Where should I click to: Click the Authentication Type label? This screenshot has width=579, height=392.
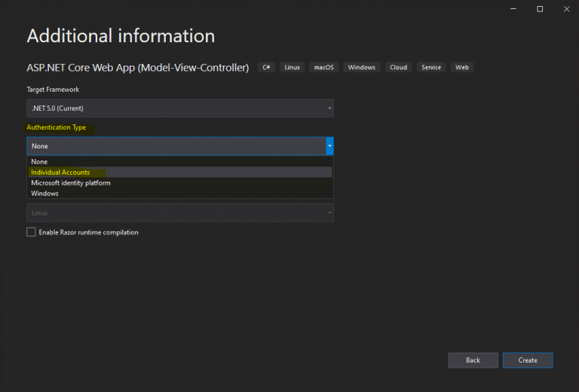coord(56,127)
